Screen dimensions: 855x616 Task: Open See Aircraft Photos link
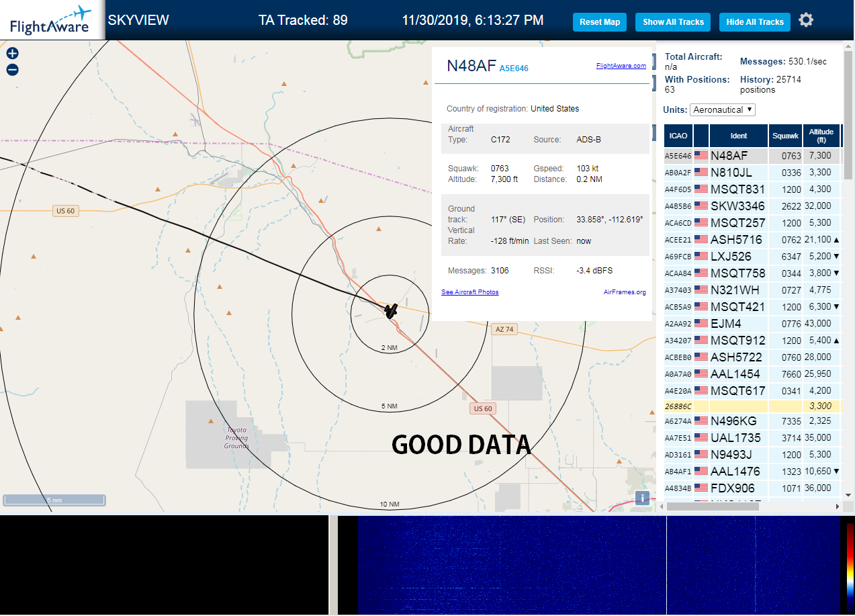pyautogui.click(x=469, y=292)
